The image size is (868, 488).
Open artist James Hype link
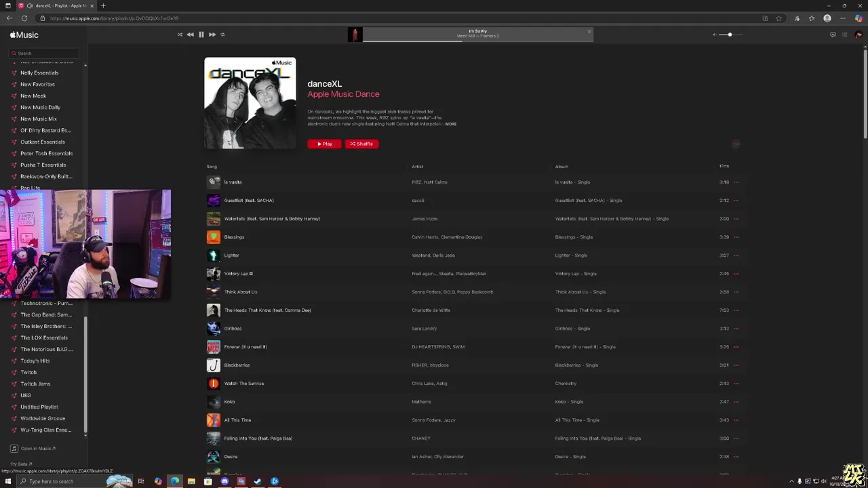click(x=425, y=219)
